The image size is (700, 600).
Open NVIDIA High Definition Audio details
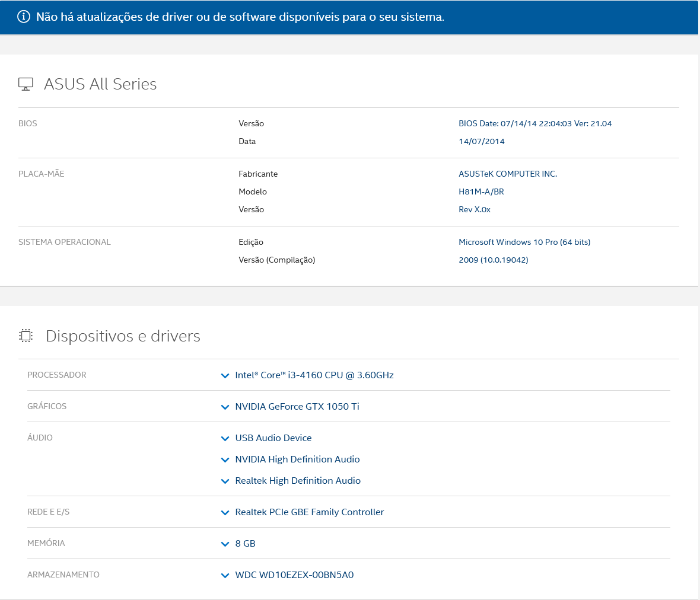(297, 459)
